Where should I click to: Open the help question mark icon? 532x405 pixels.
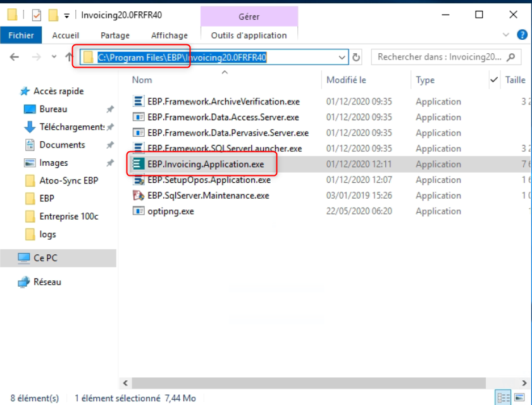522,35
